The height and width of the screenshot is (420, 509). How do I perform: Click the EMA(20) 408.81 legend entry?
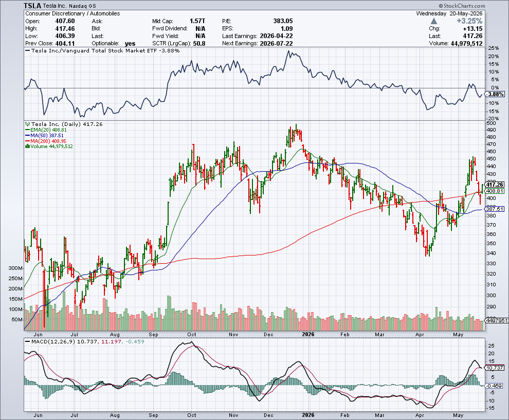click(46, 130)
